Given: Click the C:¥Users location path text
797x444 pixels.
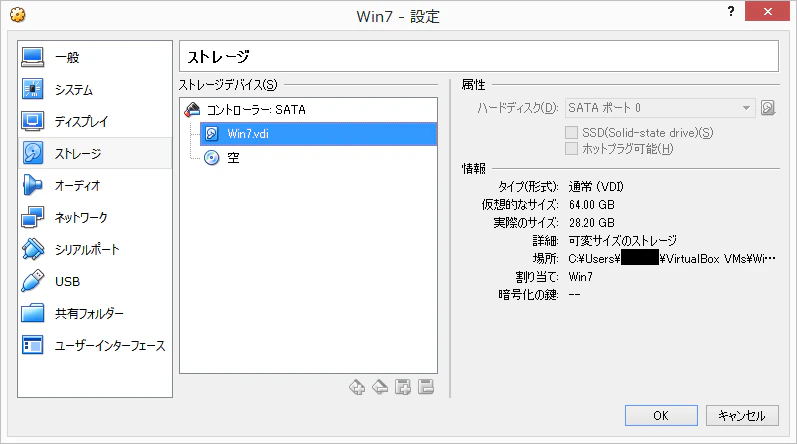Looking at the screenshot, I should (x=672, y=259).
